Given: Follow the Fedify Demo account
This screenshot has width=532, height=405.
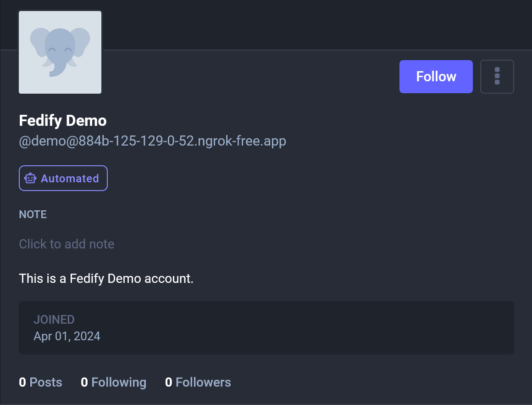Looking at the screenshot, I should 436,76.
